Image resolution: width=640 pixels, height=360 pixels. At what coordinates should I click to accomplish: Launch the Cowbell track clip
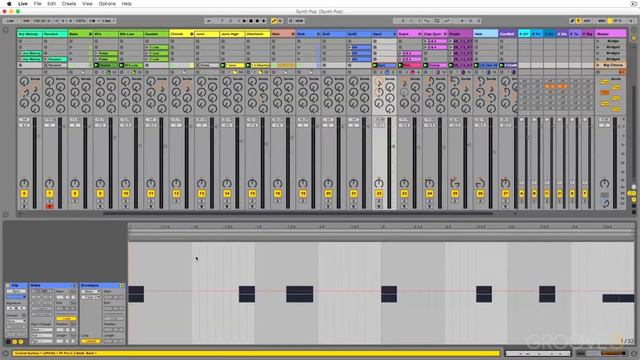pyautogui.click(x=501, y=65)
